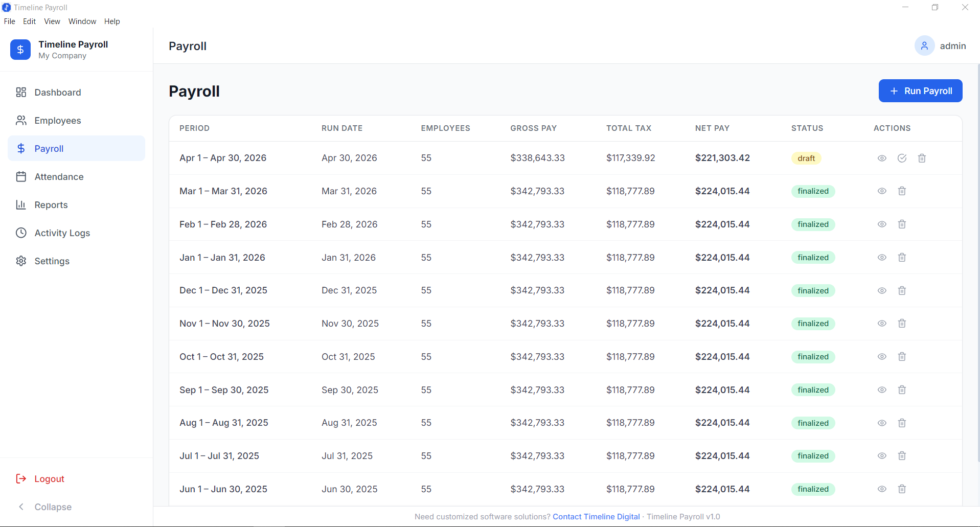
Task: Click the Run Payroll button
Action: point(920,90)
